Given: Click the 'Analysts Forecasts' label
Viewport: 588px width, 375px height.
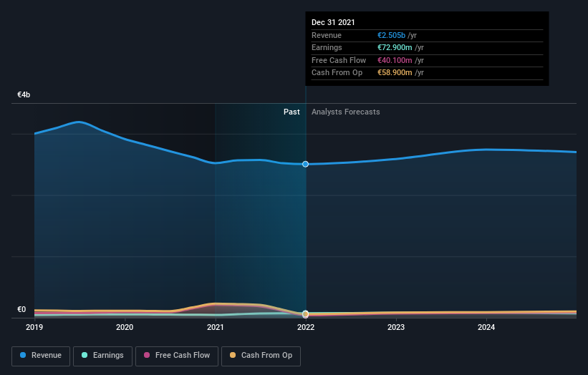Looking at the screenshot, I should [x=345, y=112].
